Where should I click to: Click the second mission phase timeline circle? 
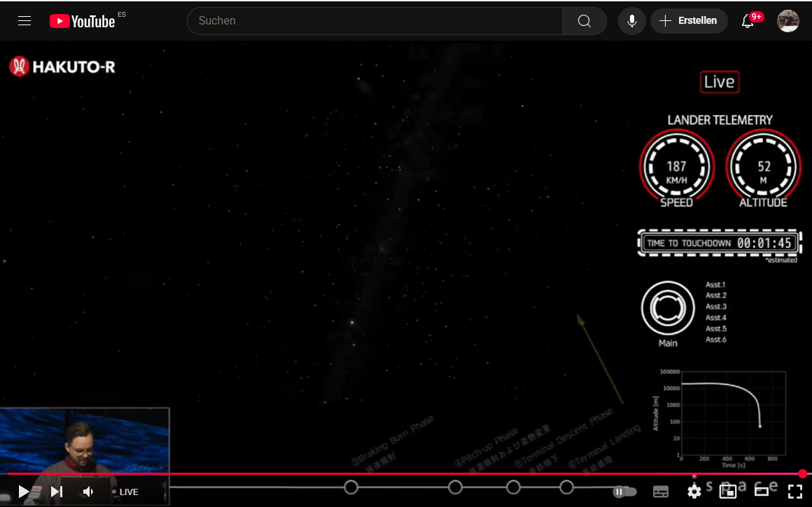coord(455,487)
